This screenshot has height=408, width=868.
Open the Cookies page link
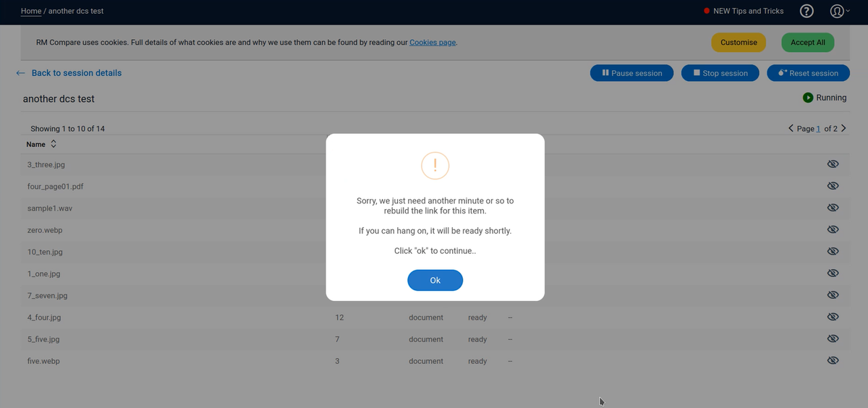tap(433, 43)
